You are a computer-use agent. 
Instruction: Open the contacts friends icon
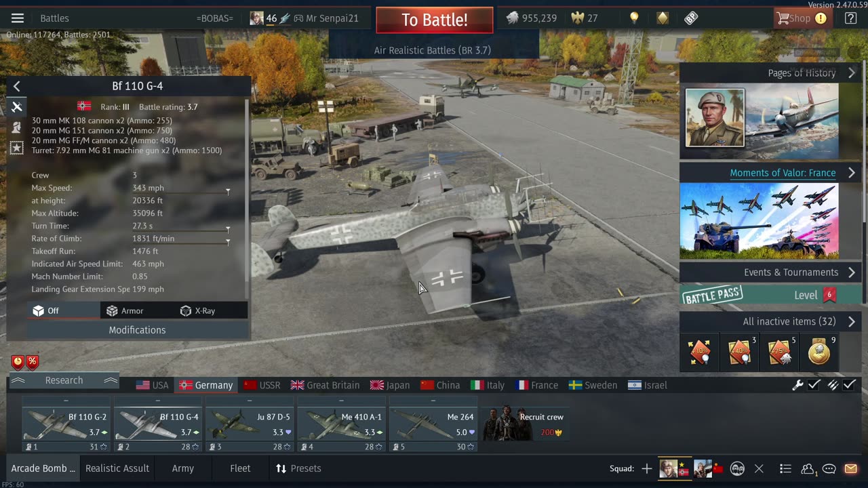(808, 468)
